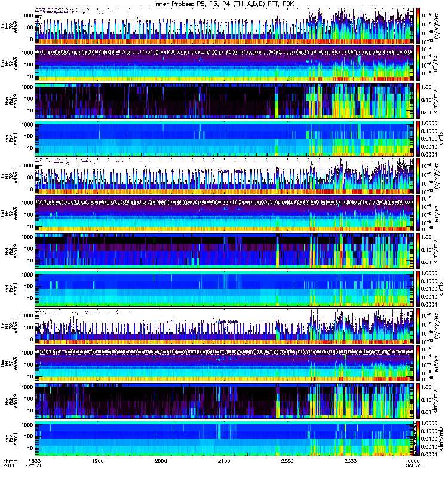Click the 2100 time tick label
Screen dimensions: 448x478
[224, 461]
